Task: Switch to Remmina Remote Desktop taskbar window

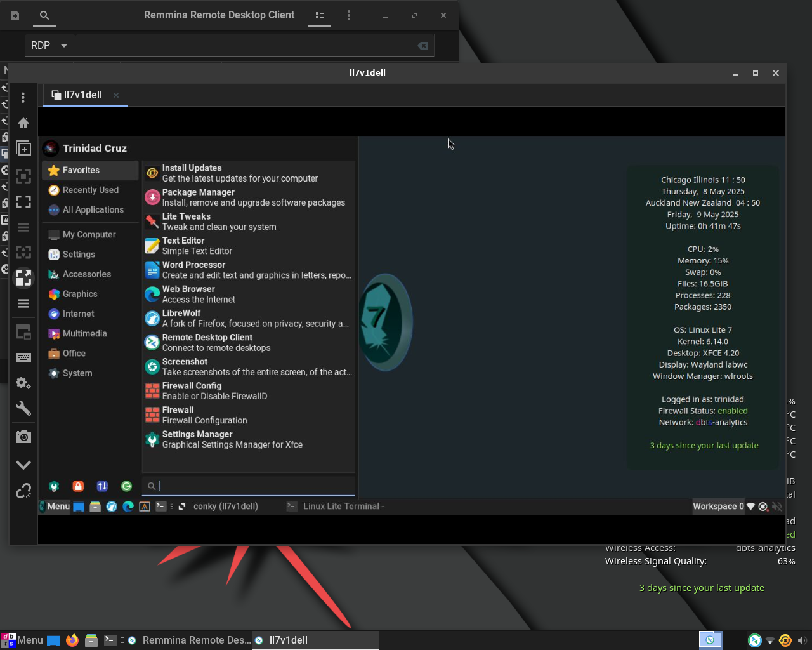Action: coord(189,640)
